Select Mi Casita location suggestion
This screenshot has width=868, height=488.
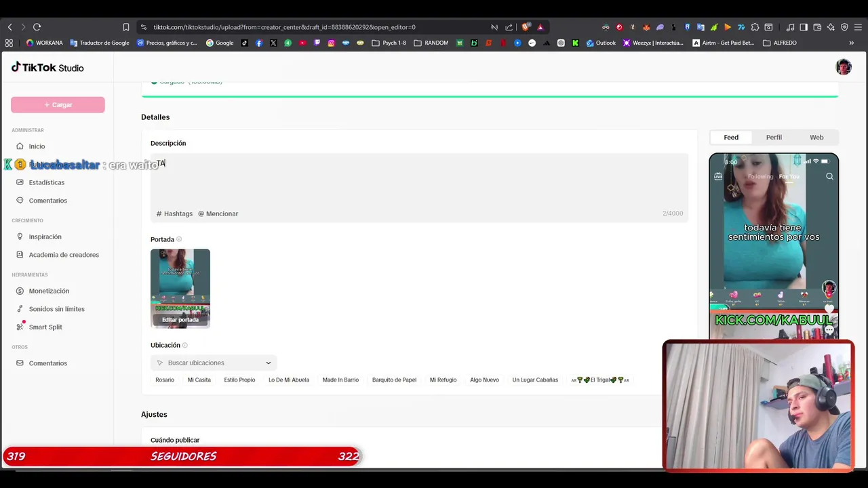click(199, 380)
